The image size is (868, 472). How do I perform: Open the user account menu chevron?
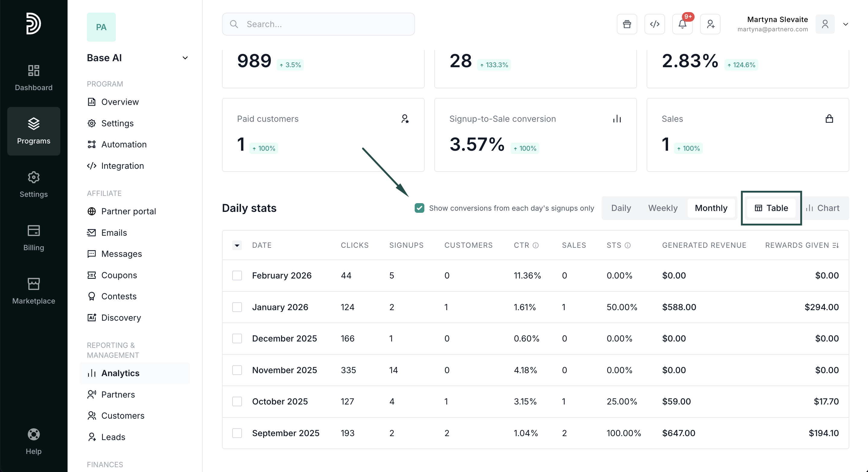845,24
